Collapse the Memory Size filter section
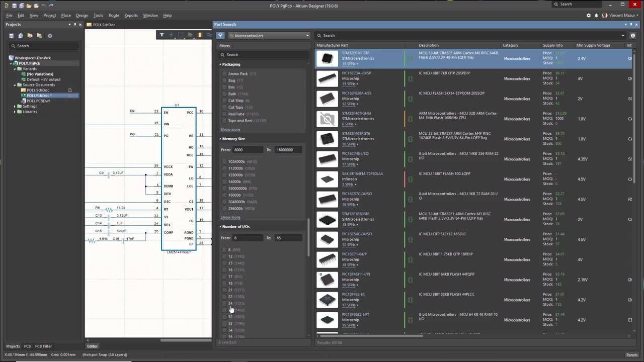The image size is (644, 362). click(x=220, y=139)
